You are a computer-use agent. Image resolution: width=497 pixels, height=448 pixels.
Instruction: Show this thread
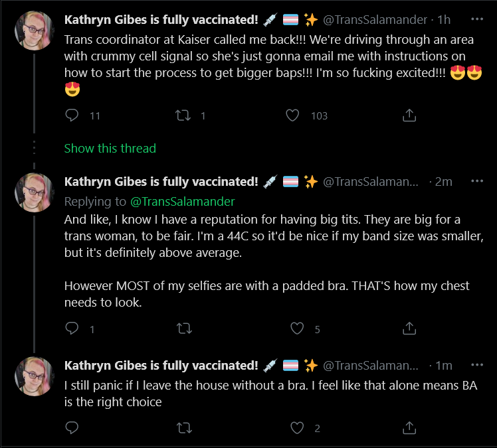coord(110,148)
